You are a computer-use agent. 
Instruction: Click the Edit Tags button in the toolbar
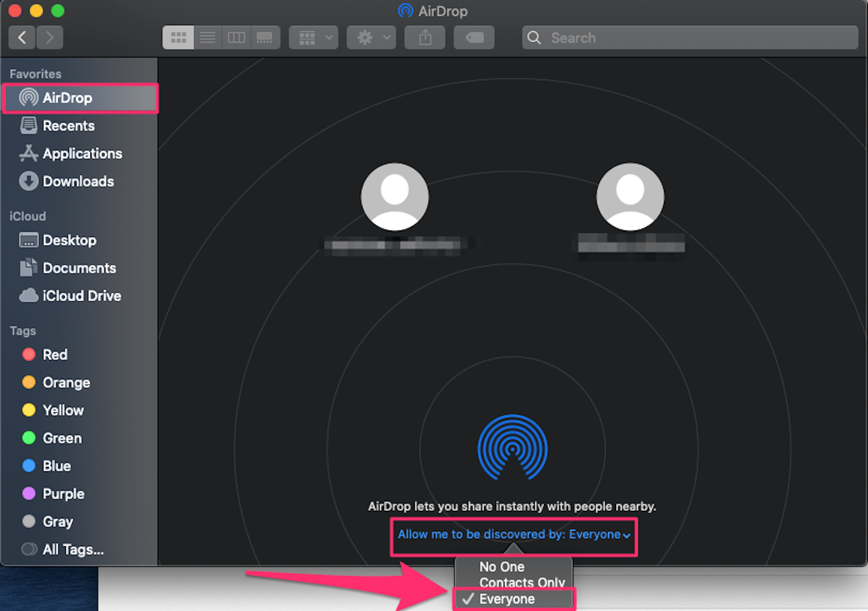(x=474, y=37)
